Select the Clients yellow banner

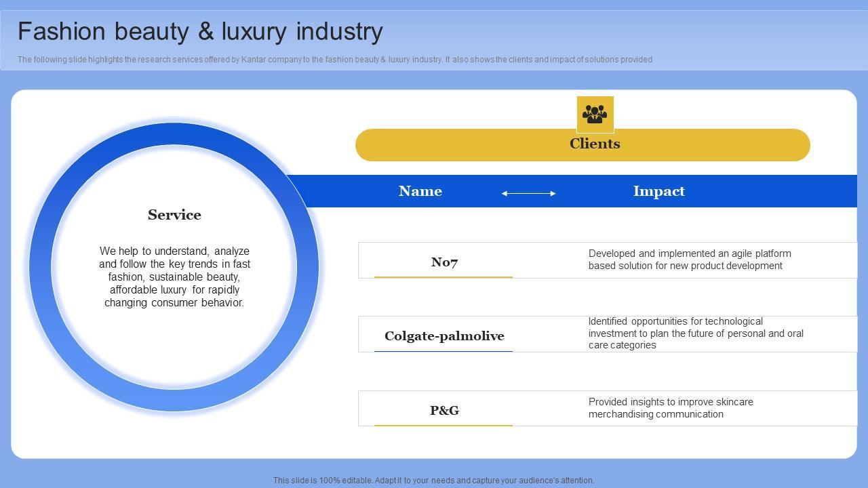[x=583, y=145]
